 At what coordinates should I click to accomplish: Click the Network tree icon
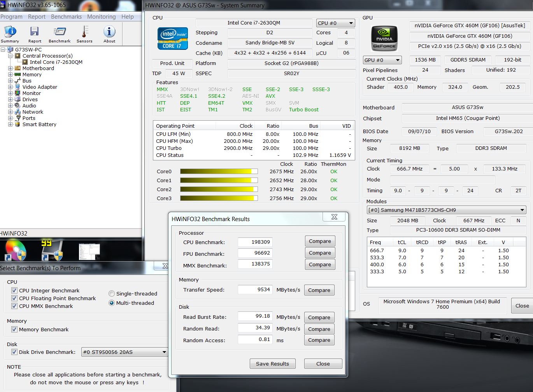click(x=18, y=112)
